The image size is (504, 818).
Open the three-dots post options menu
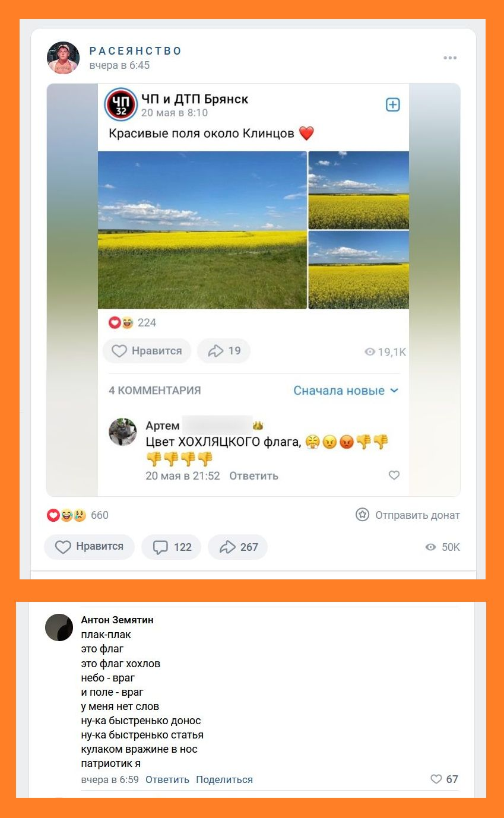[450, 58]
